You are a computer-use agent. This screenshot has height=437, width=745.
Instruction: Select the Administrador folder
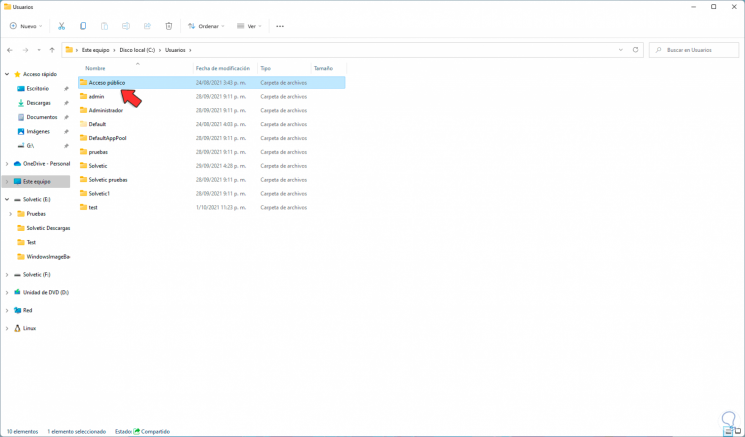tap(212, 110)
